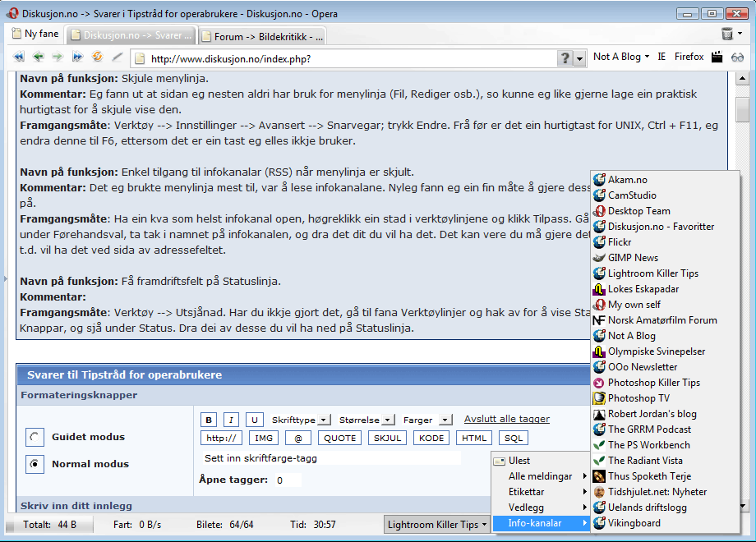
Task: Click the HTML tag button
Action: [474, 438]
